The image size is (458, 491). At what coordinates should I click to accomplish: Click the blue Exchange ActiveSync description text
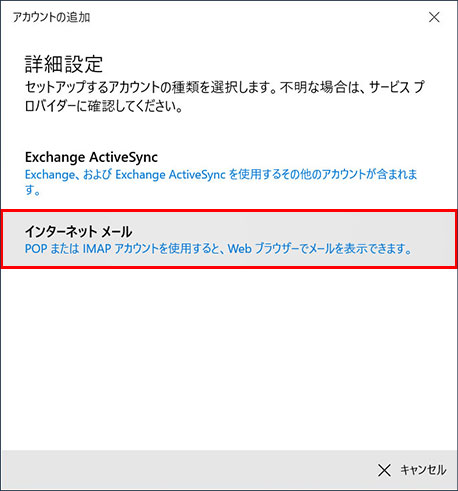(x=221, y=182)
